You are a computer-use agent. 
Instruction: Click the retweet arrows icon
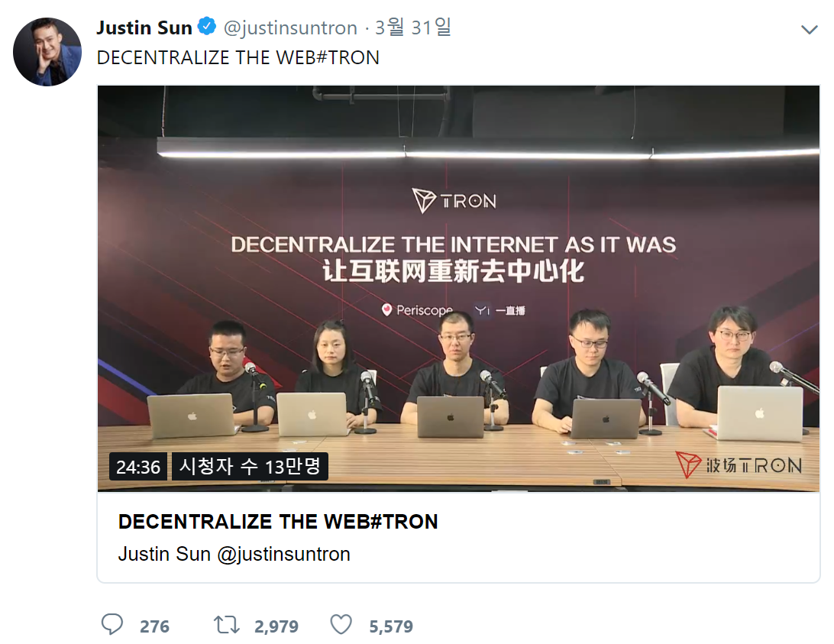(x=227, y=625)
